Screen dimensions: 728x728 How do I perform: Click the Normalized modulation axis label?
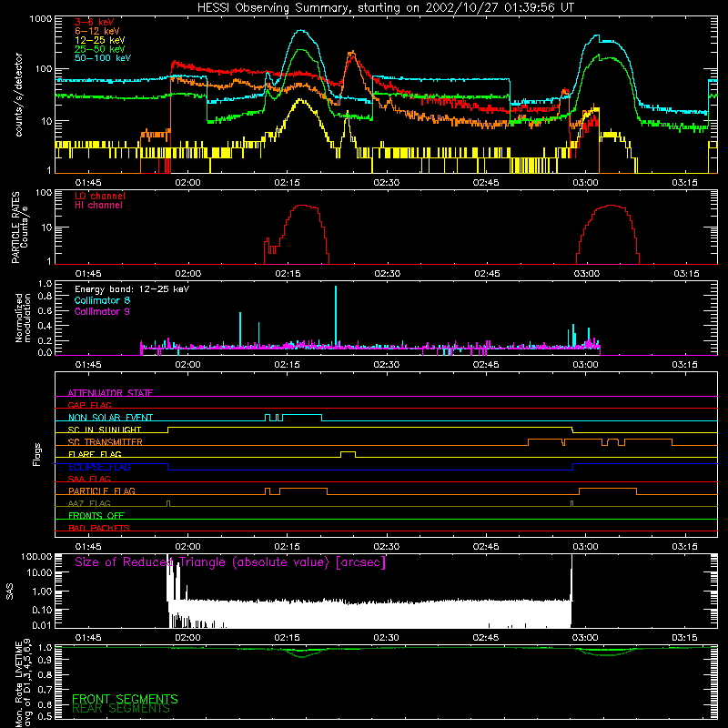point(23,318)
